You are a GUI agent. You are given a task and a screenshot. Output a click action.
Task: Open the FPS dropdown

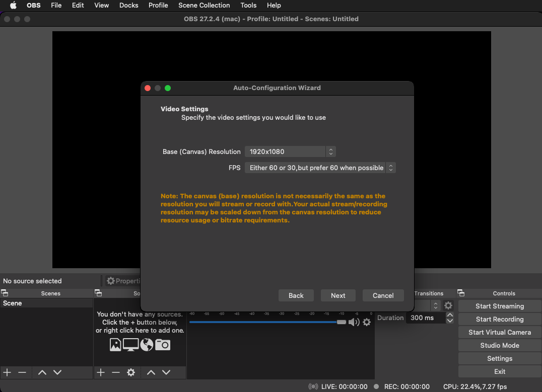pos(320,168)
